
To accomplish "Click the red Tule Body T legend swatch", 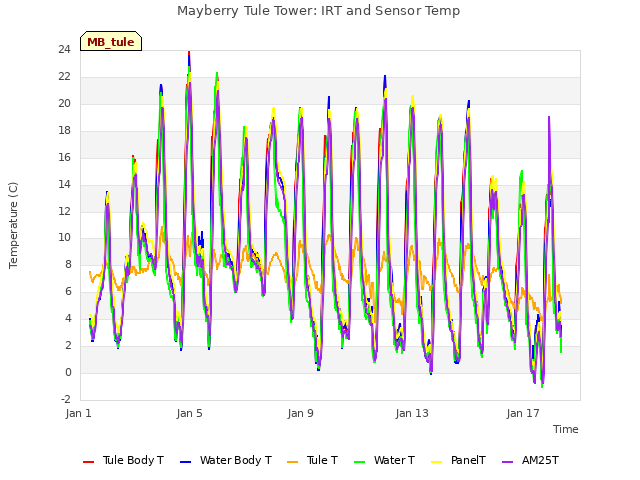I will point(88,462).
